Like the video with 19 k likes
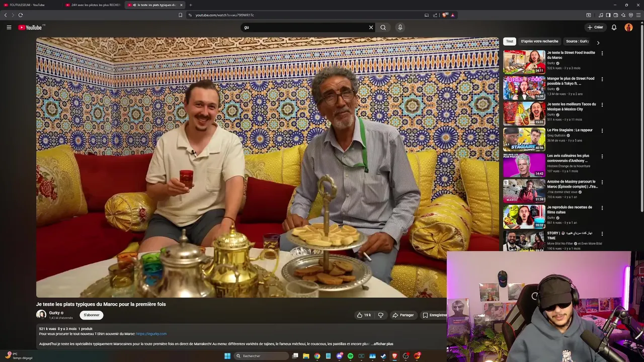644x362 pixels. (364, 315)
